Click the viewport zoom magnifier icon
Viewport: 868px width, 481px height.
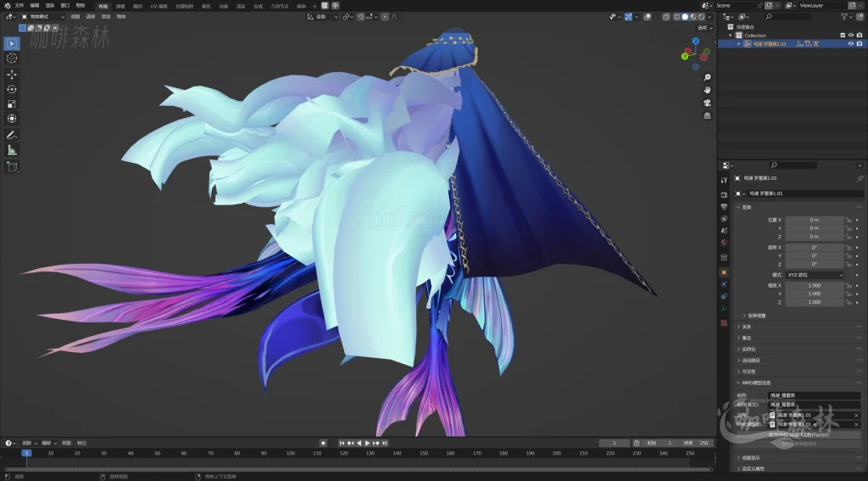[707, 77]
